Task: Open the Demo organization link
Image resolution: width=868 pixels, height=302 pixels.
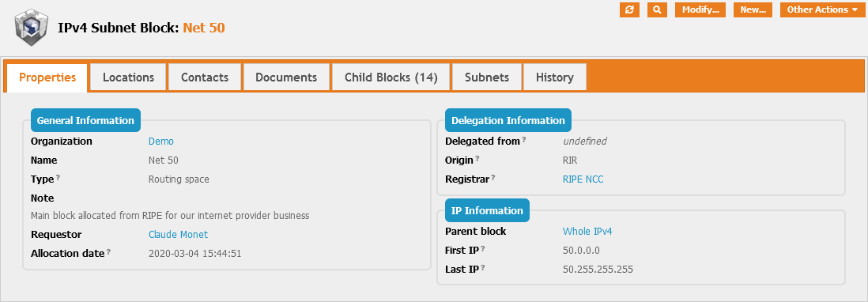Action: pos(161,141)
